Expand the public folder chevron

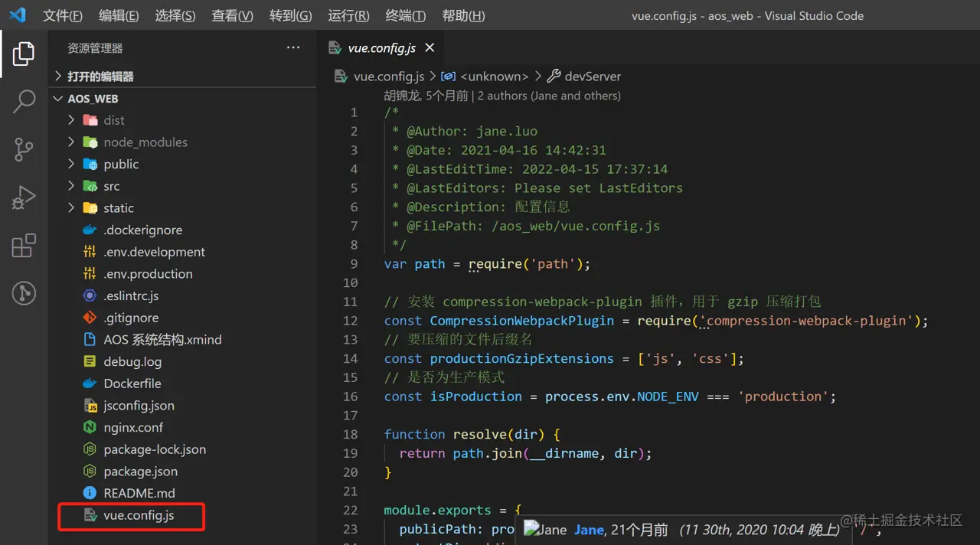point(71,164)
